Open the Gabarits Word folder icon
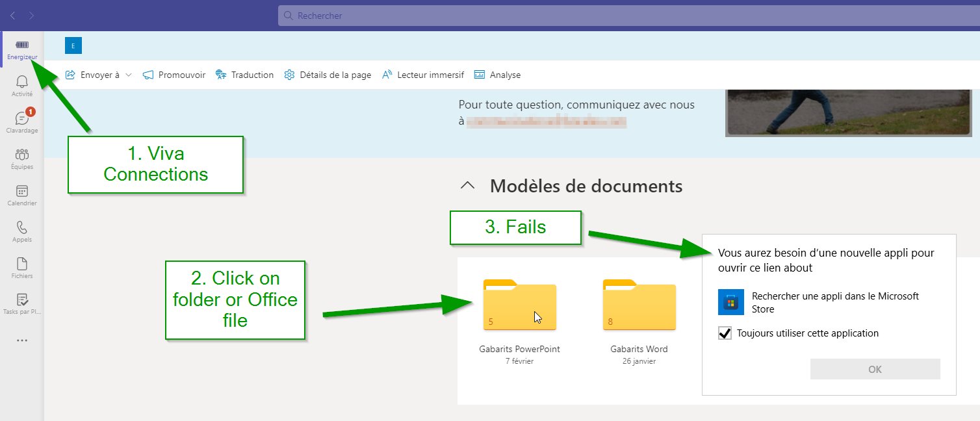Screen dimensions: 980x421 (x=639, y=305)
